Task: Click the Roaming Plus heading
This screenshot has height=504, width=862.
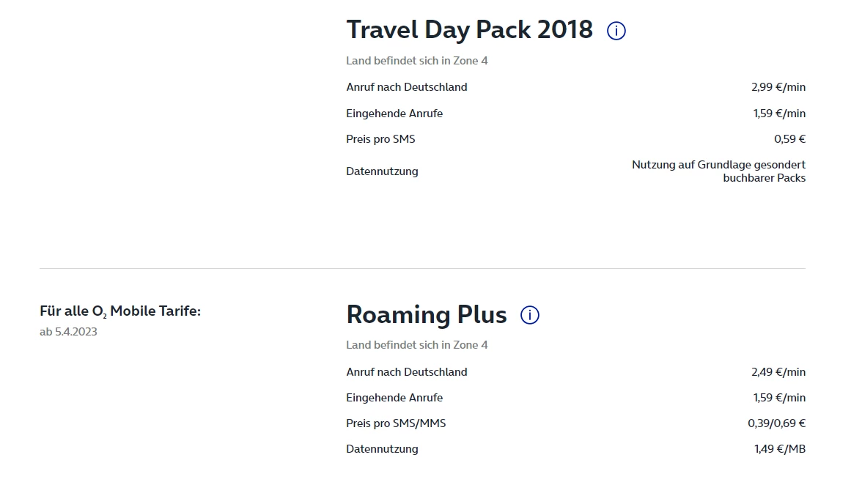Action: 426,314
